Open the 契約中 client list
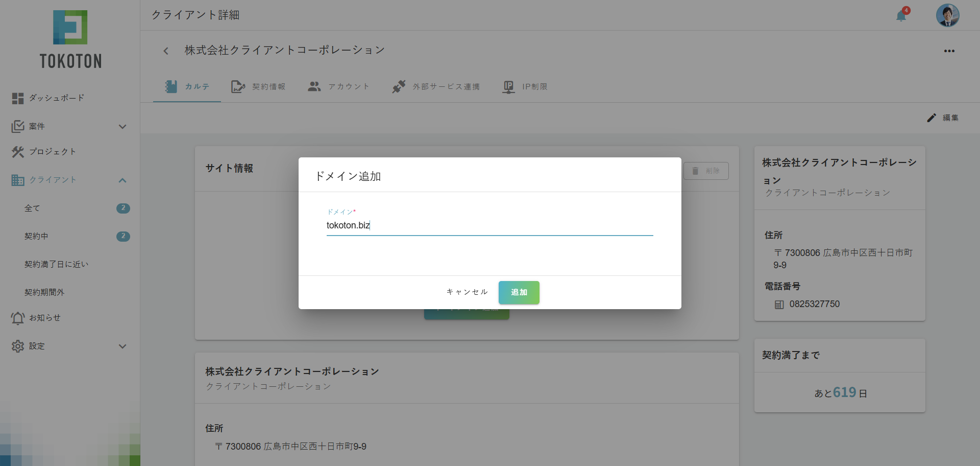 point(36,236)
